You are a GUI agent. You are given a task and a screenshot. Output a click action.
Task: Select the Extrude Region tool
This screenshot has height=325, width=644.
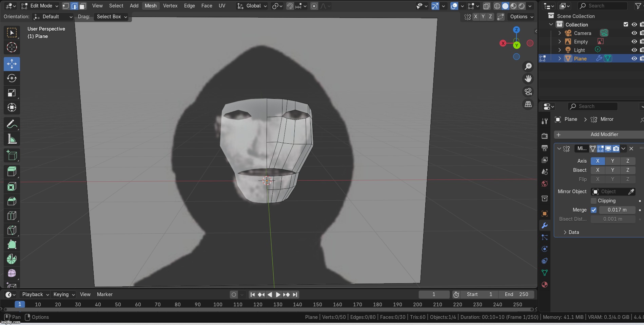(x=12, y=172)
